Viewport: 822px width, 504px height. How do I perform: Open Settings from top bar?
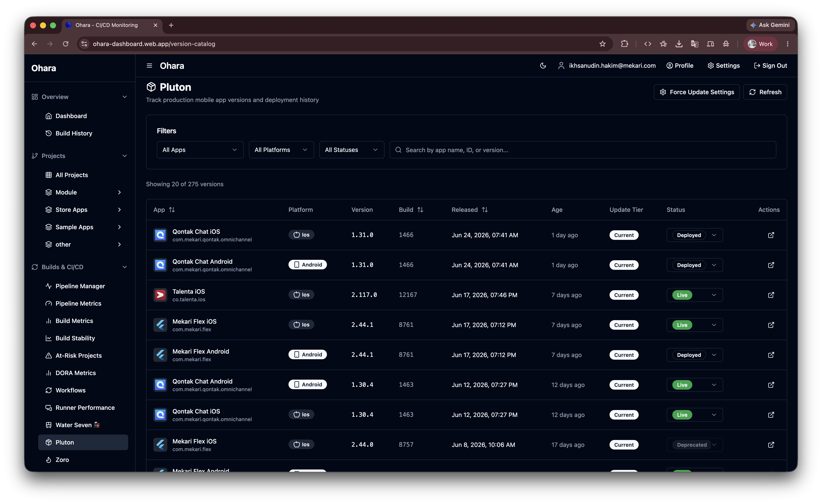(x=723, y=66)
